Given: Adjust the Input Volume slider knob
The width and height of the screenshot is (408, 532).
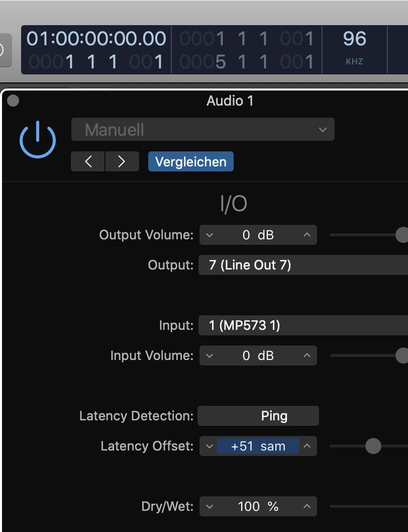Looking at the screenshot, I should 402,356.
